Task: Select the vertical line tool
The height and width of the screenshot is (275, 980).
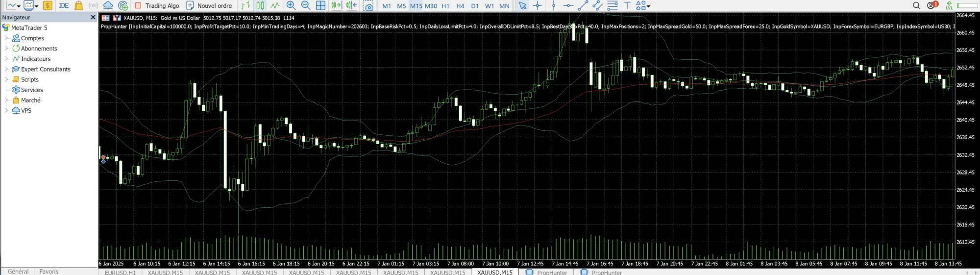Action: 554,5
